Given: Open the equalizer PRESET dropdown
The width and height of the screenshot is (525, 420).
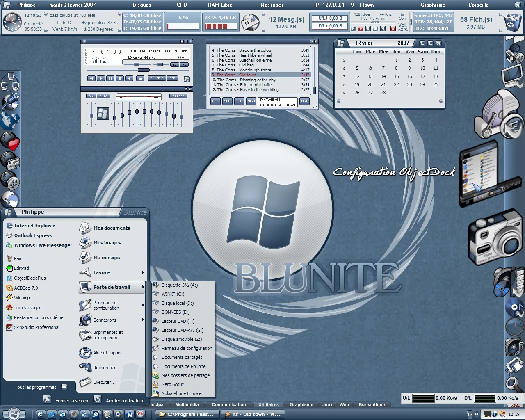Looking at the screenshot, I should (178, 96).
